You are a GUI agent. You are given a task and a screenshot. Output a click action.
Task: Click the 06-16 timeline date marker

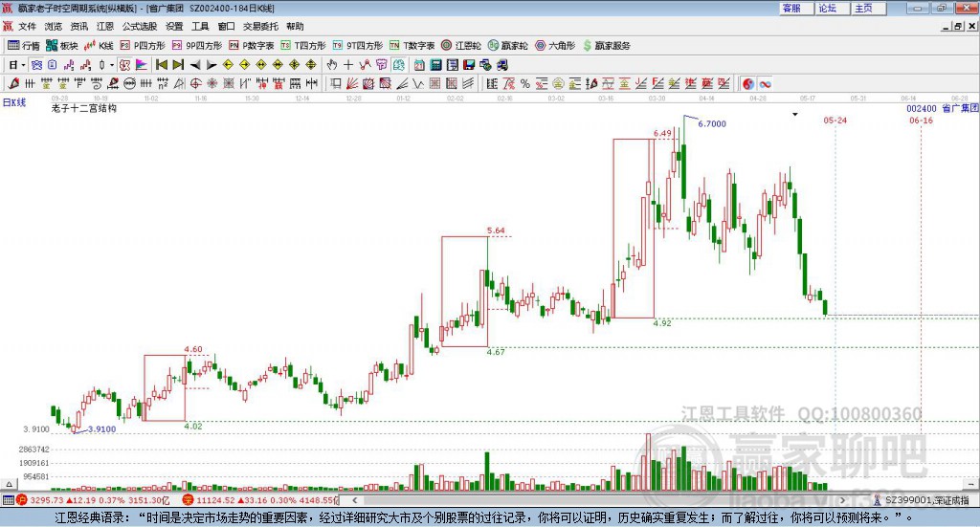921,121
